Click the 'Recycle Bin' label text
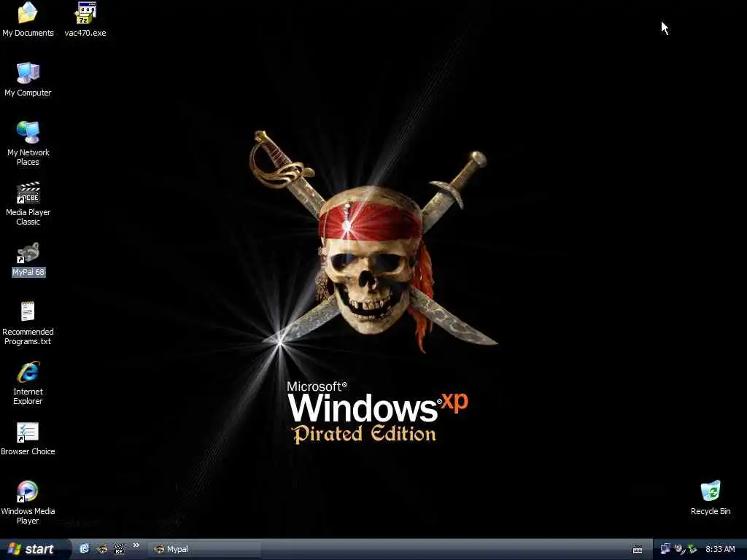Viewport: 747px width, 560px height. click(711, 511)
